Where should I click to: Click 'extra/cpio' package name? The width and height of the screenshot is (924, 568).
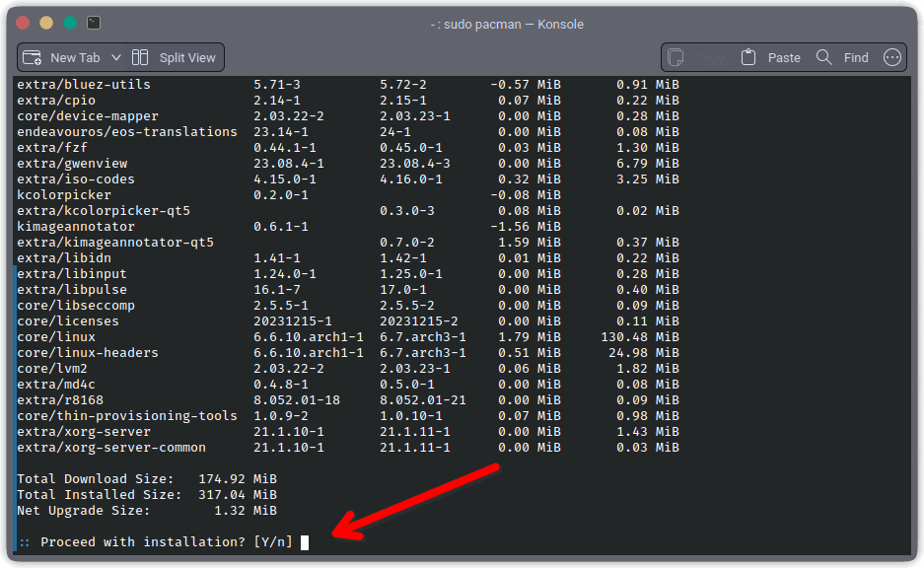56,101
